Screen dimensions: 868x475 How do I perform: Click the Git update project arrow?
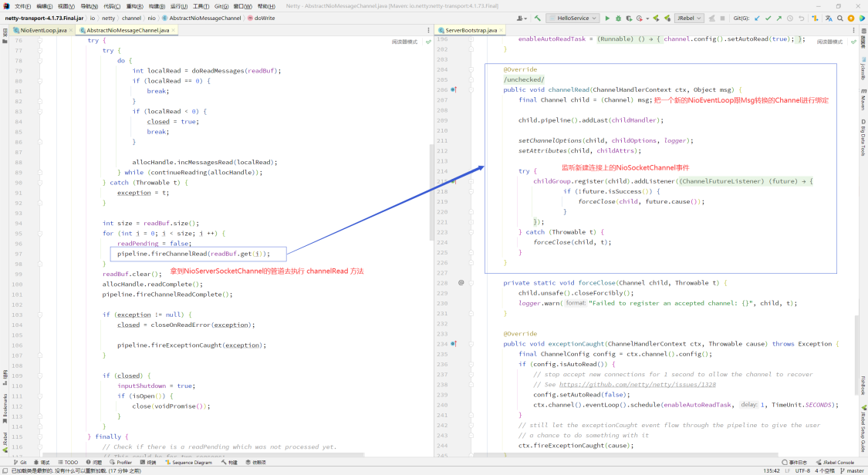[758, 19]
